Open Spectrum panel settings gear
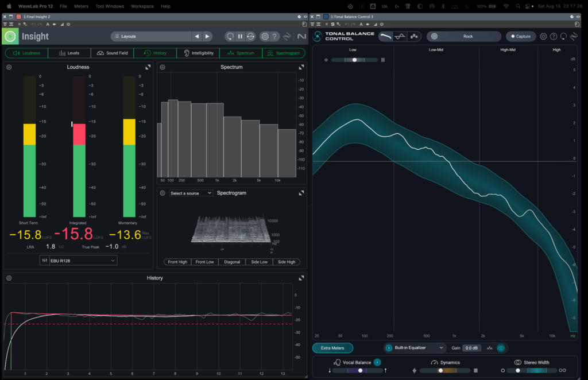This screenshot has height=380, width=588. 163,67
